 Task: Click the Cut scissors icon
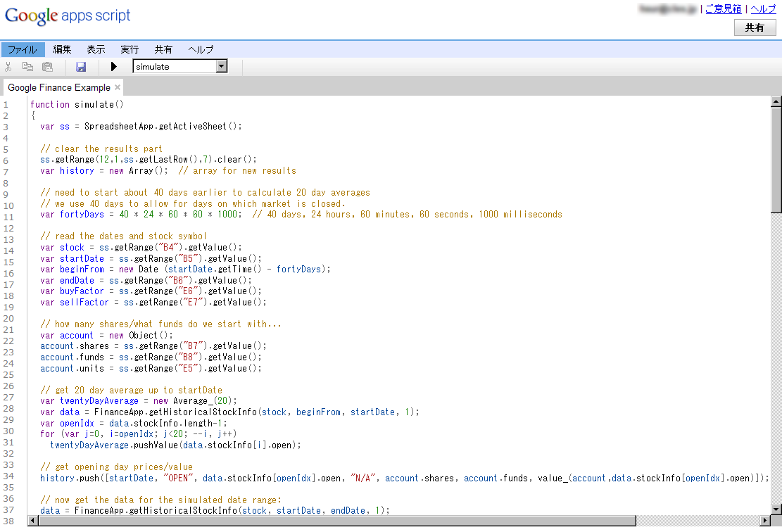click(8, 67)
